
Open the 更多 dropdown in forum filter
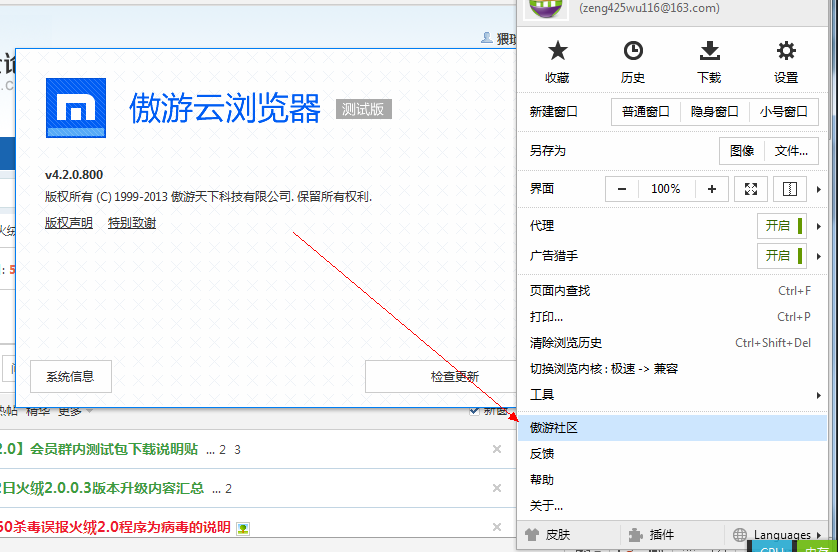click(75, 410)
